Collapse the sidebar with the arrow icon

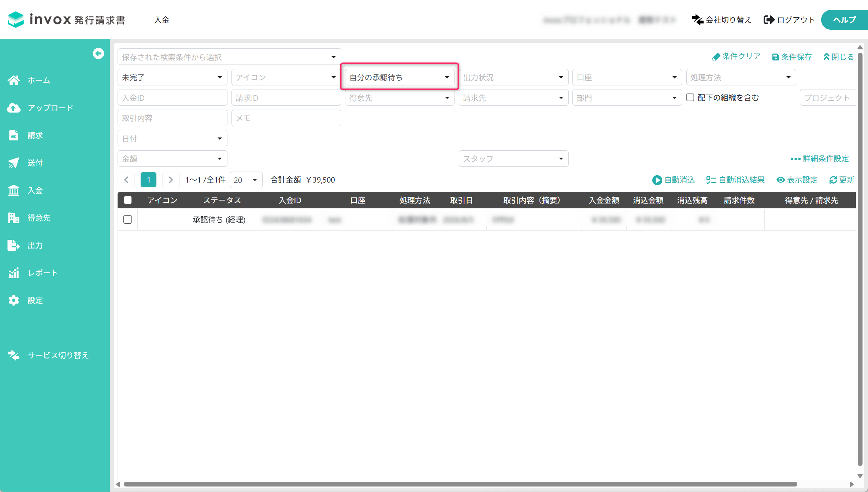tap(98, 54)
